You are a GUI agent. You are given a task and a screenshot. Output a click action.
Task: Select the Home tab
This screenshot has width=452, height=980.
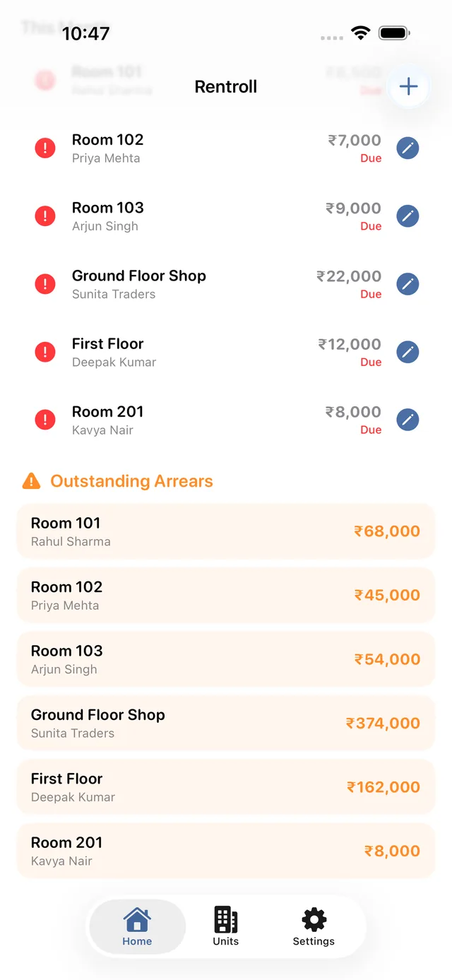(x=137, y=926)
